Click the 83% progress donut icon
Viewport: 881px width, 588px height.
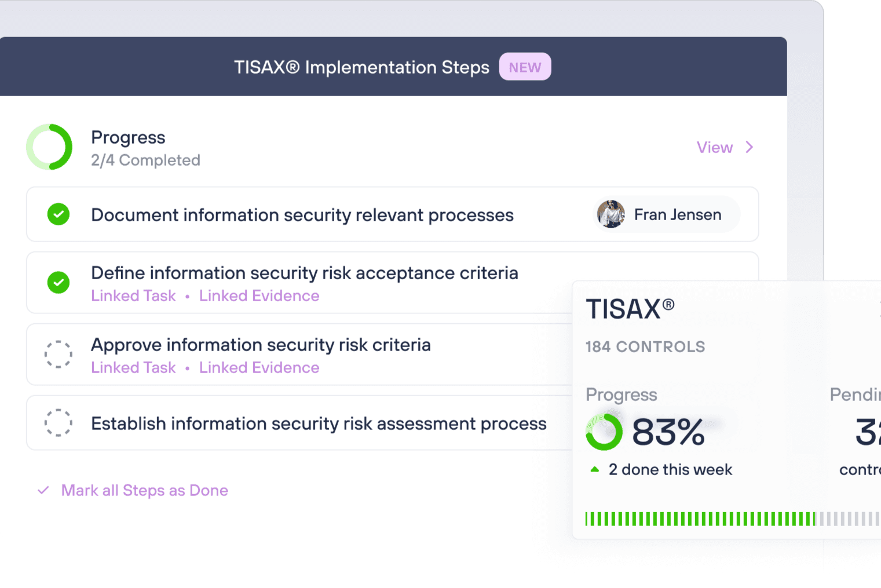pyautogui.click(x=604, y=432)
